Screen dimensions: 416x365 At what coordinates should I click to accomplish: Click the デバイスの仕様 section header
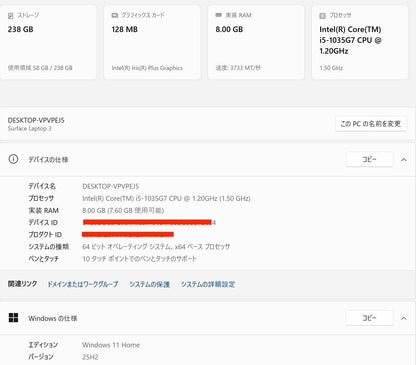pos(208,159)
